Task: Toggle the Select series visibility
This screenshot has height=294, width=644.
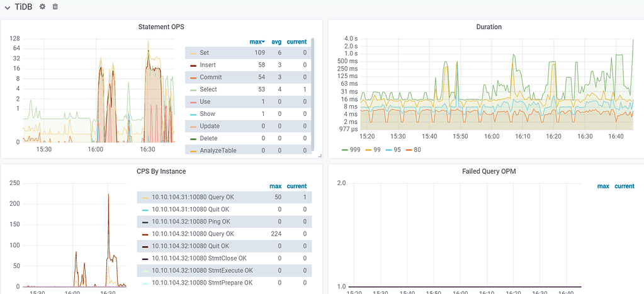Action: click(x=208, y=89)
